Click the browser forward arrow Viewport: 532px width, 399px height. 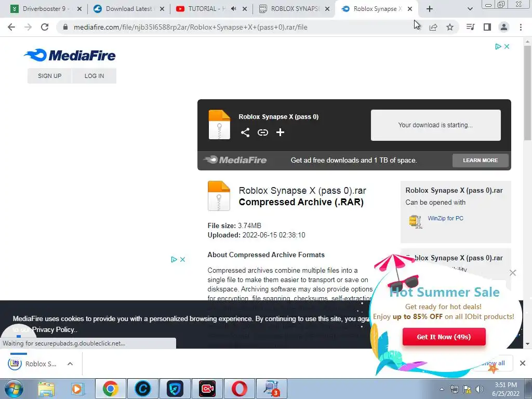coord(28,27)
